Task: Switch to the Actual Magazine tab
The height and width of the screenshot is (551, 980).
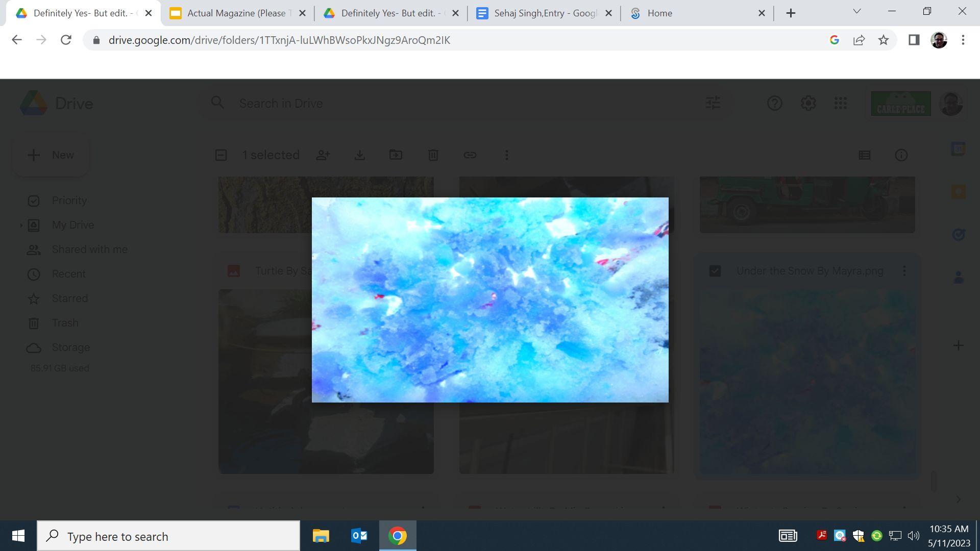Action: coord(236,13)
